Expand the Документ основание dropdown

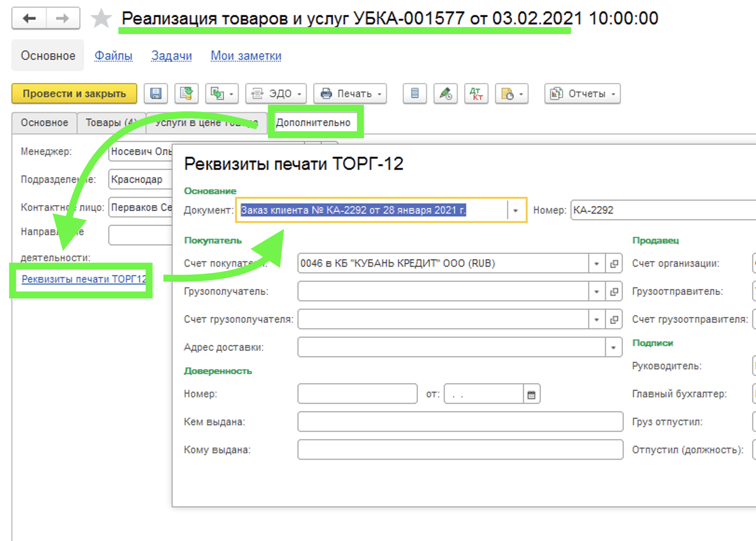click(x=515, y=210)
